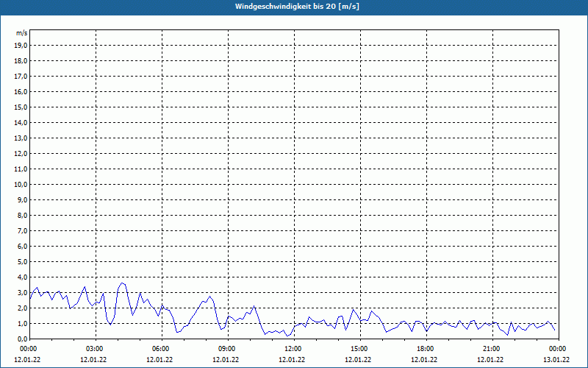
Task: Click the 13,0 y-axis label
Action: (x=22, y=138)
